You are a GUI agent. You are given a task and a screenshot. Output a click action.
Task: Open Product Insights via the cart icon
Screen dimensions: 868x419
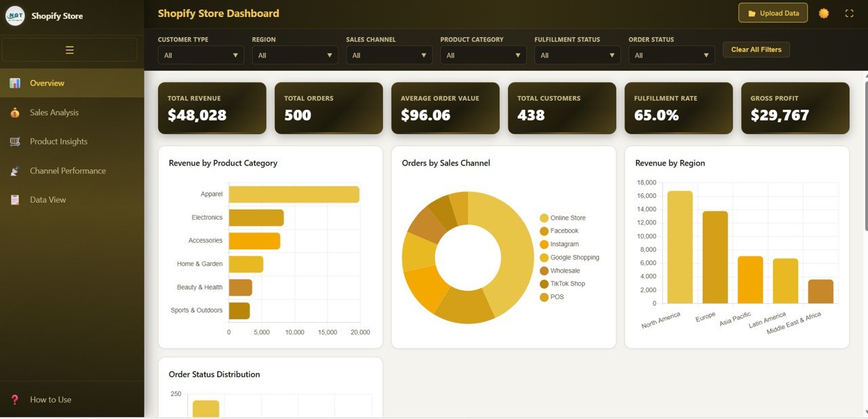(14, 141)
